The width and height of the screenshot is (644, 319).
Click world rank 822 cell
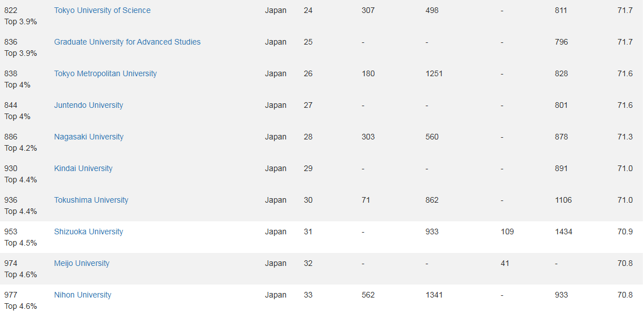coord(11,10)
